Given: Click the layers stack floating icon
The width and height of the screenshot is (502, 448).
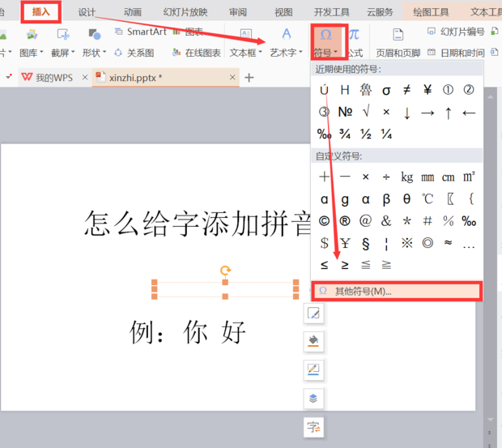Looking at the screenshot, I should click(x=313, y=399).
